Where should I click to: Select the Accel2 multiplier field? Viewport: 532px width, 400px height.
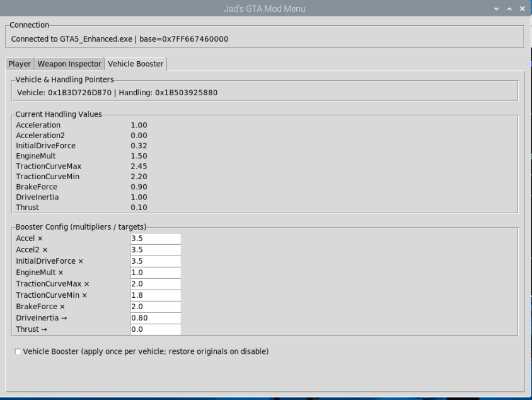(156, 250)
